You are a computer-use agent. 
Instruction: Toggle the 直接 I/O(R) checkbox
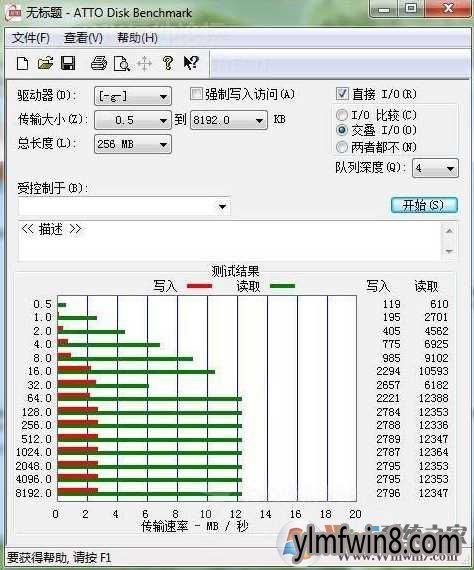pyautogui.click(x=342, y=94)
